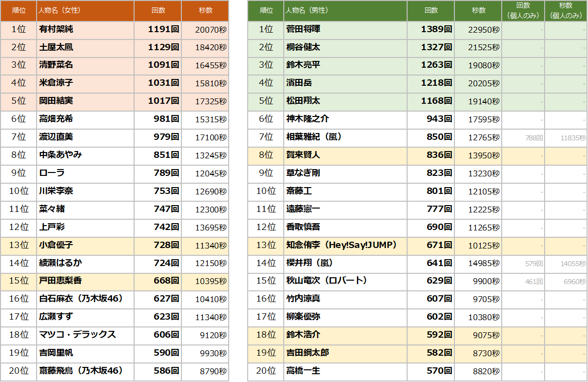Viewport: 588px width, 382px height.
Task: Click the 人物名（女性） column header
Action: coord(85,11)
